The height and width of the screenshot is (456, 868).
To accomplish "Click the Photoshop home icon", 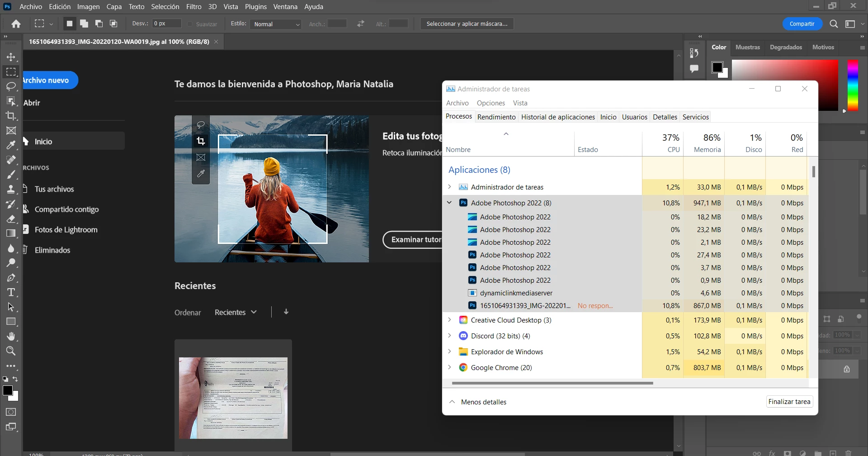I will coord(16,24).
